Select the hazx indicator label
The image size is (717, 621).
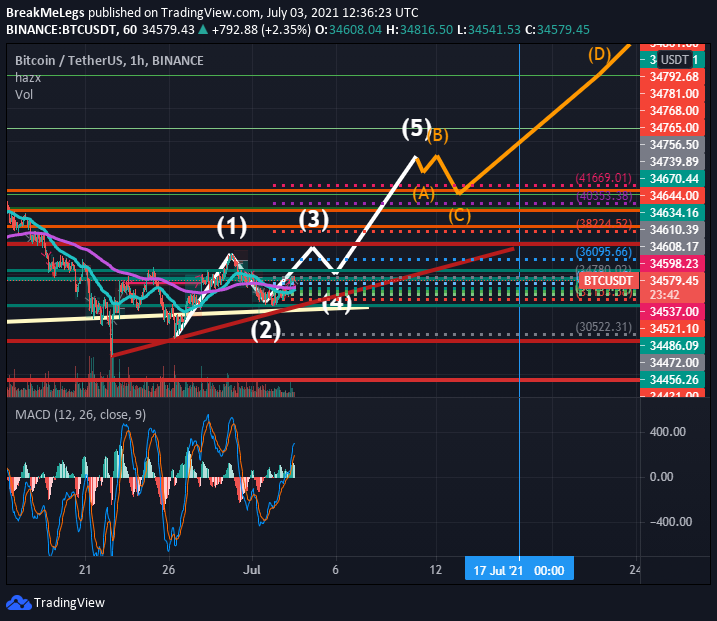(28, 78)
